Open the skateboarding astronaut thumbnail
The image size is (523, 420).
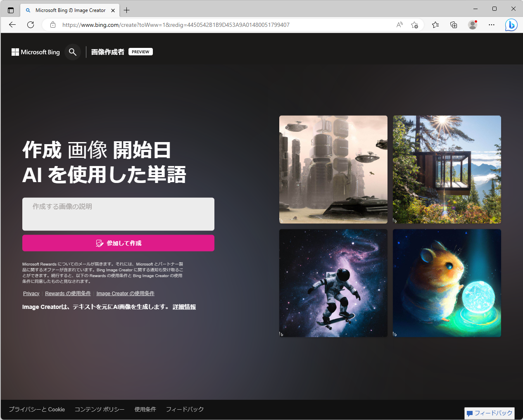pyautogui.click(x=333, y=283)
